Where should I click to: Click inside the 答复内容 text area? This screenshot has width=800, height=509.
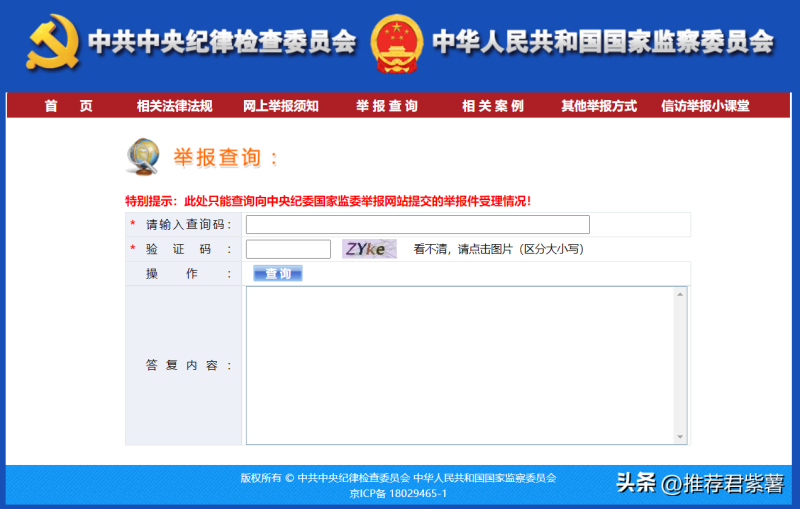point(460,365)
